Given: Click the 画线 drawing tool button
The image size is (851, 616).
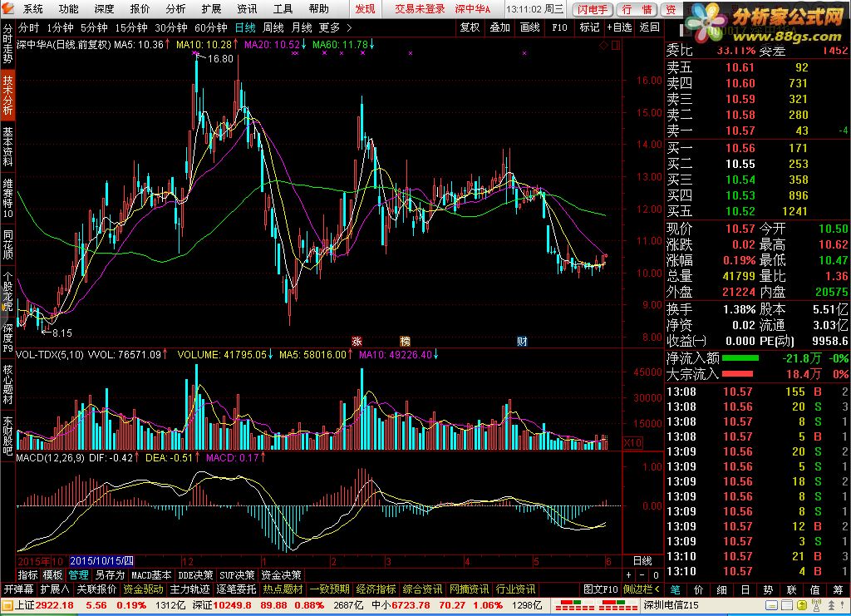Looking at the screenshot, I should 529,27.
